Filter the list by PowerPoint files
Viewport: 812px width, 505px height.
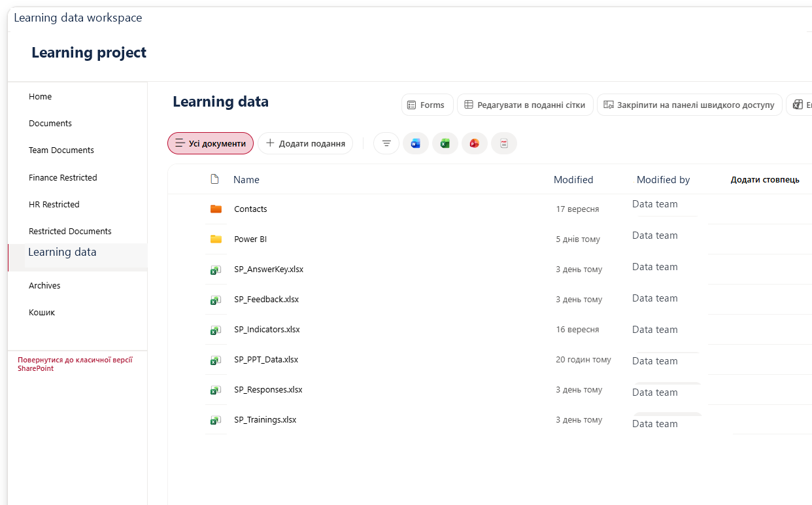[x=475, y=143]
